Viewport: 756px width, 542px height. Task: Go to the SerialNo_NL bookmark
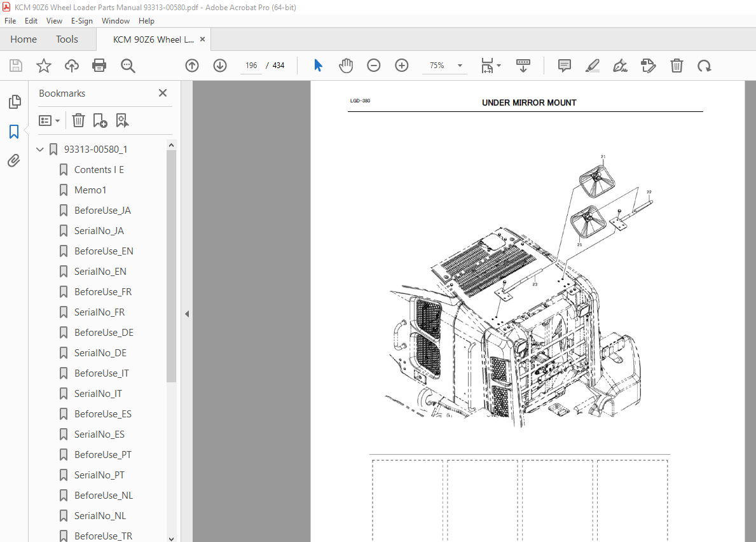[100, 516]
